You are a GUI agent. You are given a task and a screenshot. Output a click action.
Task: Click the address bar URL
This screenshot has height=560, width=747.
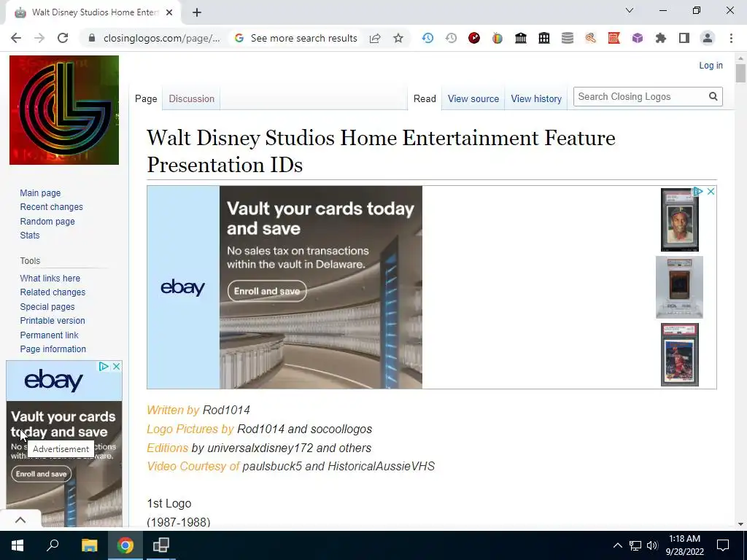point(161,38)
